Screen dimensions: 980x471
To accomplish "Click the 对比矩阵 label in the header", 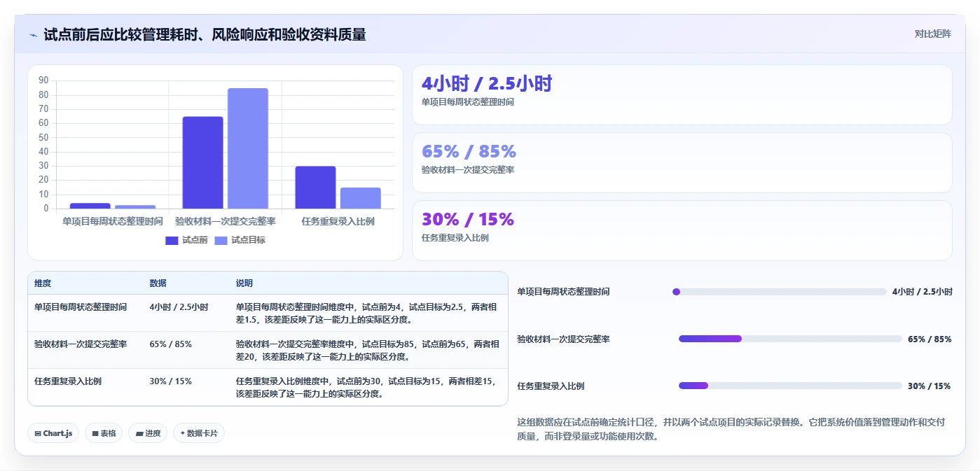I will (932, 34).
